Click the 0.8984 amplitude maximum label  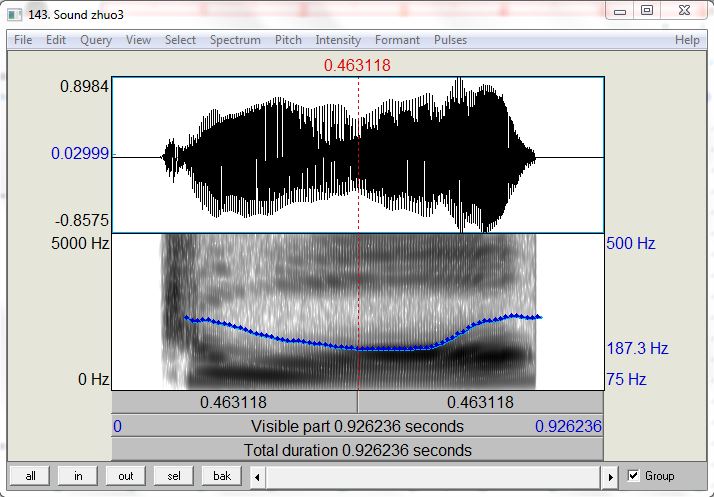click(x=84, y=86)
